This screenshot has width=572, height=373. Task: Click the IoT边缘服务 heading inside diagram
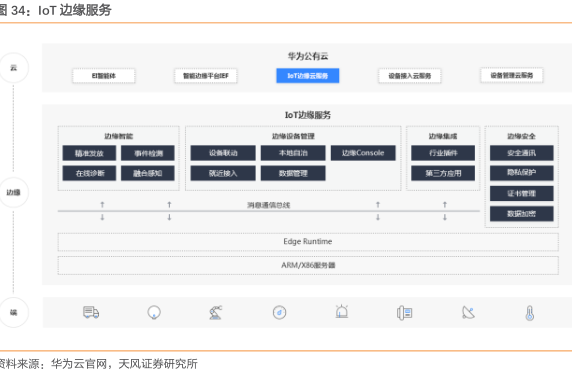pos(308,115)
